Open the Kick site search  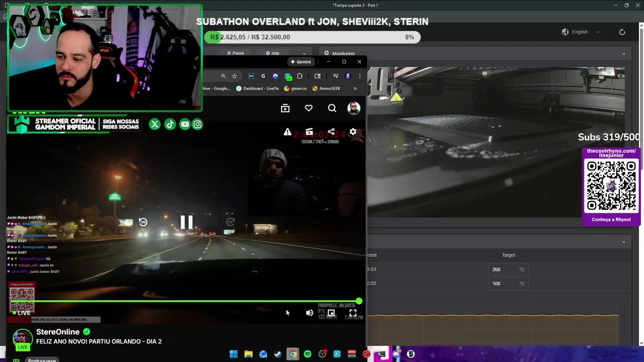pyautogui.click(x=332, y=108)
